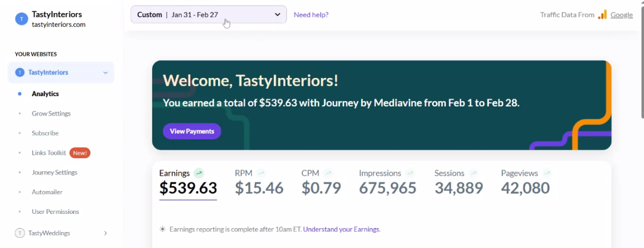Expand the TastyWeddings website chevron
644x248 pixels.
(x=105, y=233)
